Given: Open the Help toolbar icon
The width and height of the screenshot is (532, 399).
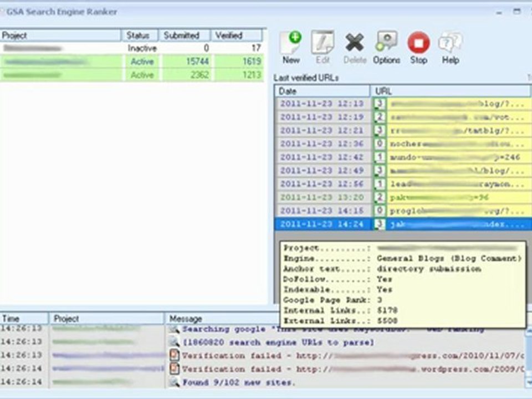Looking at the screenshot, I should pyautogui.click(x=450, y=48).
